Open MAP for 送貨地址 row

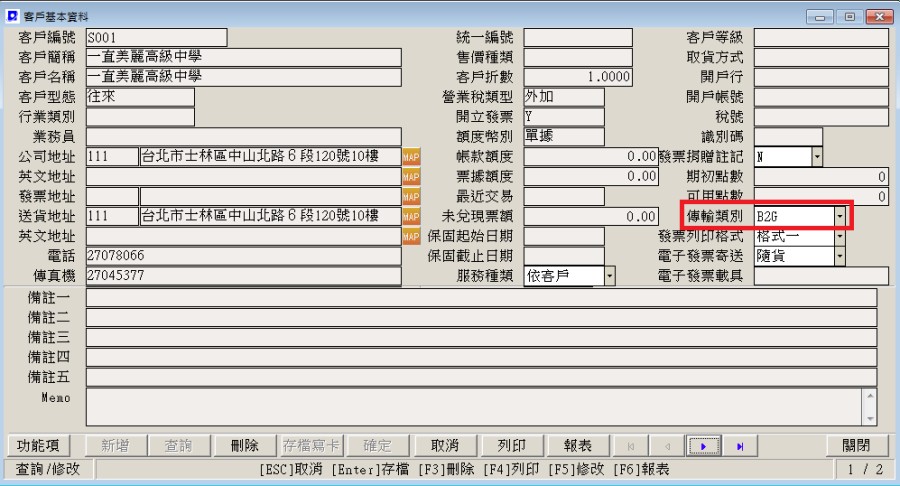point(411,216)
